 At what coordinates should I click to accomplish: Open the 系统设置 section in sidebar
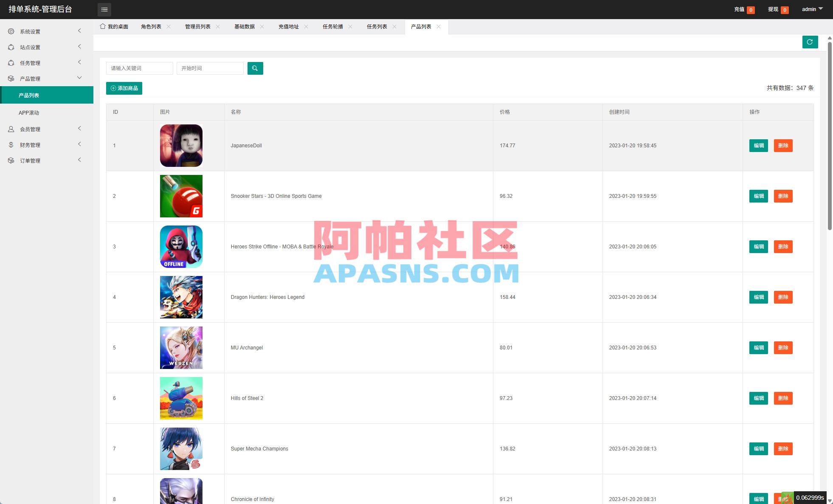pos(11,31)
